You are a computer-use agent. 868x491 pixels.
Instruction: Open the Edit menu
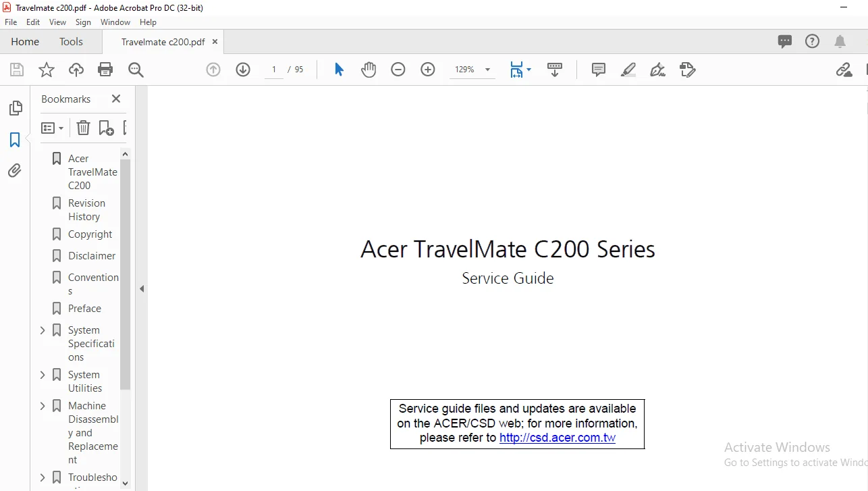click(33, 22)
